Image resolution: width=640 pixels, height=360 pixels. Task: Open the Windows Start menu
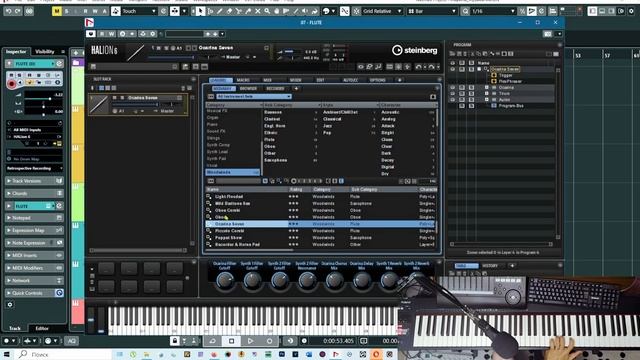pos(7,354)
